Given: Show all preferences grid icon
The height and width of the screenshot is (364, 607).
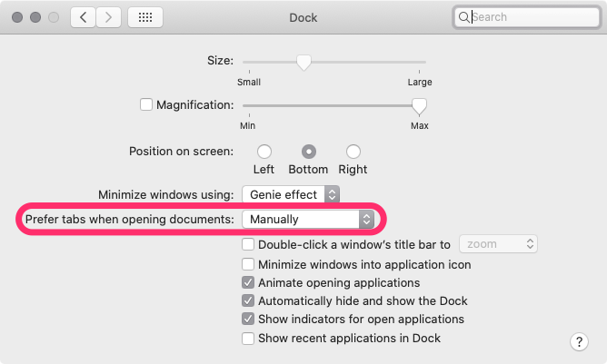Looking at the screenshot, I should point(145,17).
